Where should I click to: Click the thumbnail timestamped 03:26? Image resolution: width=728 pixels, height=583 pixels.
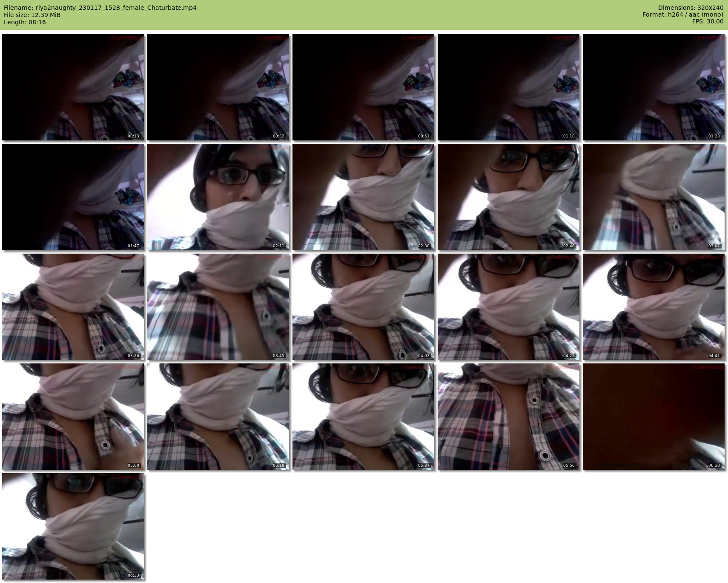pos(73,307)
